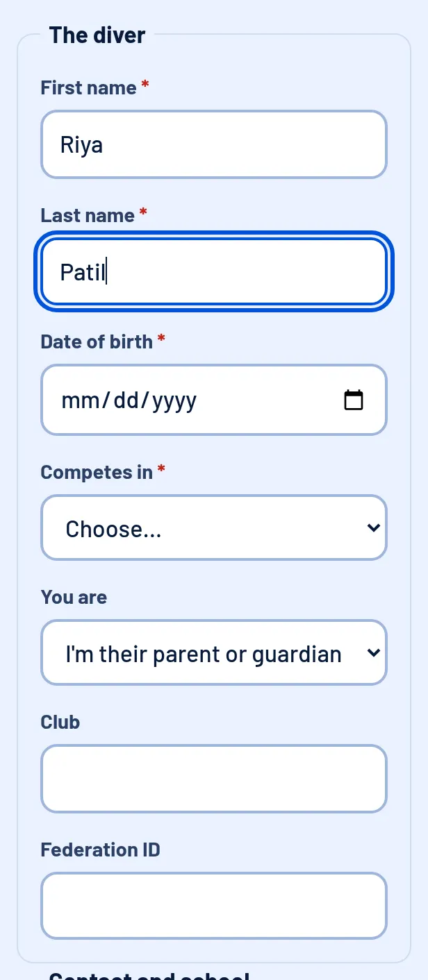Open the Competes in "Choose..." dropdown
The height and width of the screenshot is (980, 428).
pyautogui.click(x=214, y=527)
